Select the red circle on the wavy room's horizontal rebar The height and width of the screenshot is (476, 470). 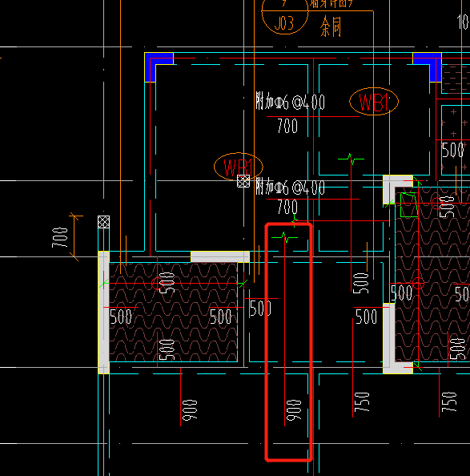pos(157,283)
